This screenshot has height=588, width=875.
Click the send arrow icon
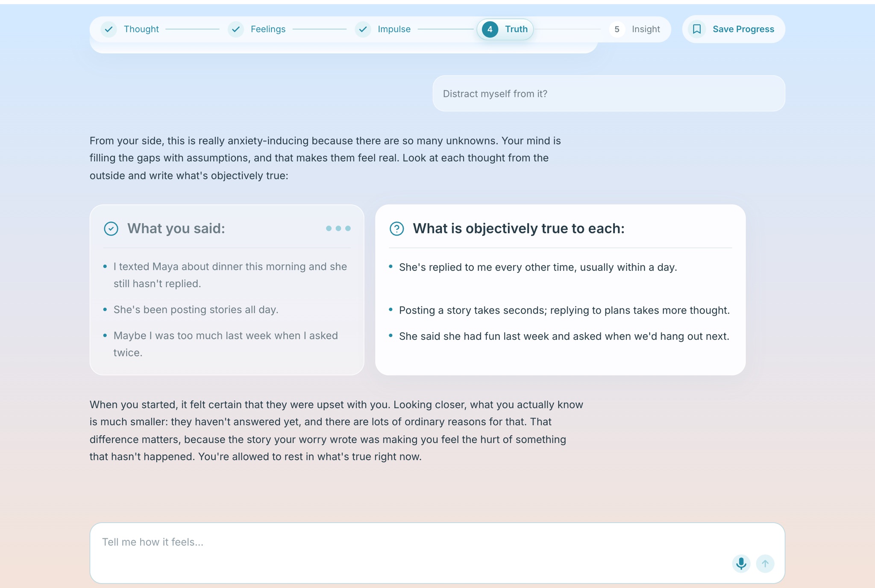(x=765, y=563)
